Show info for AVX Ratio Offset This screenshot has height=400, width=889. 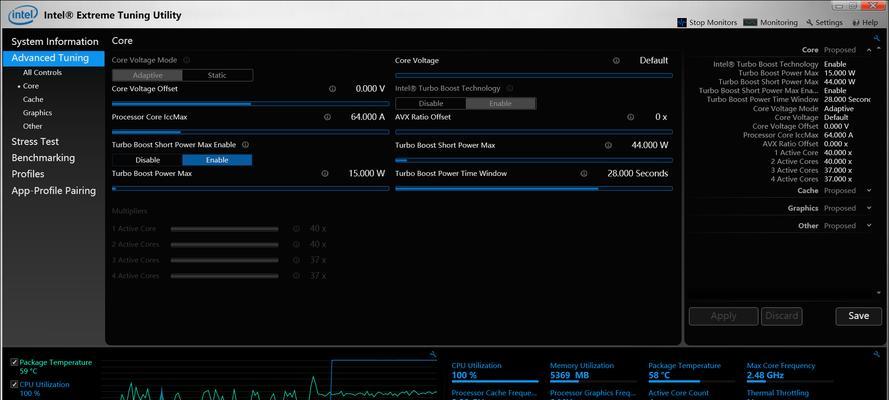pyautogui.click(x=630, y=117)
